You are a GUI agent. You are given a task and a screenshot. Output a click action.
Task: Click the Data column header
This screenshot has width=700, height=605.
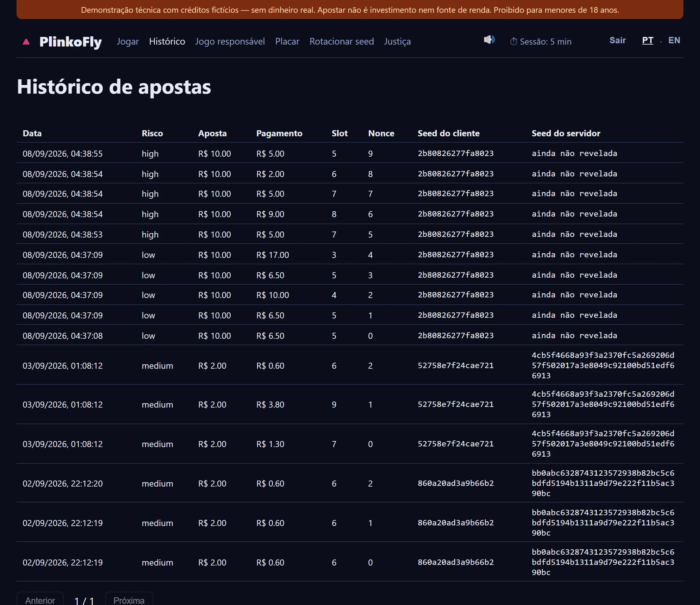pyautogui.click(x=32, y=133)
